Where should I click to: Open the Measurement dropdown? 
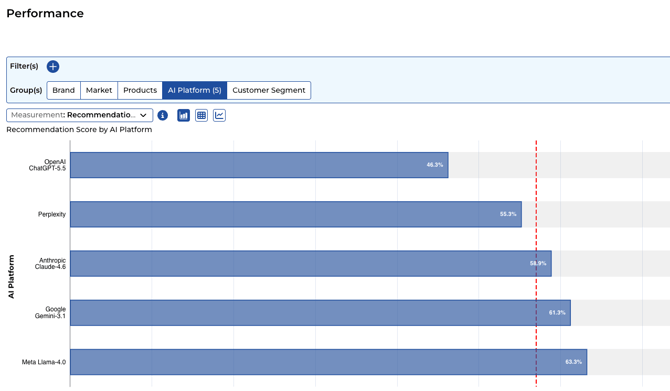click(x=79, y=115)
